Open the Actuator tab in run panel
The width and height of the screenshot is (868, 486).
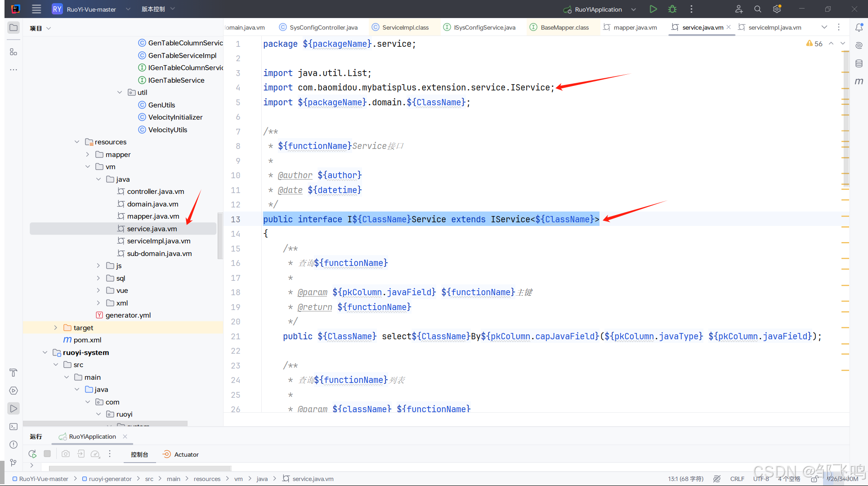pyautogui.click(x=181, y=454)
